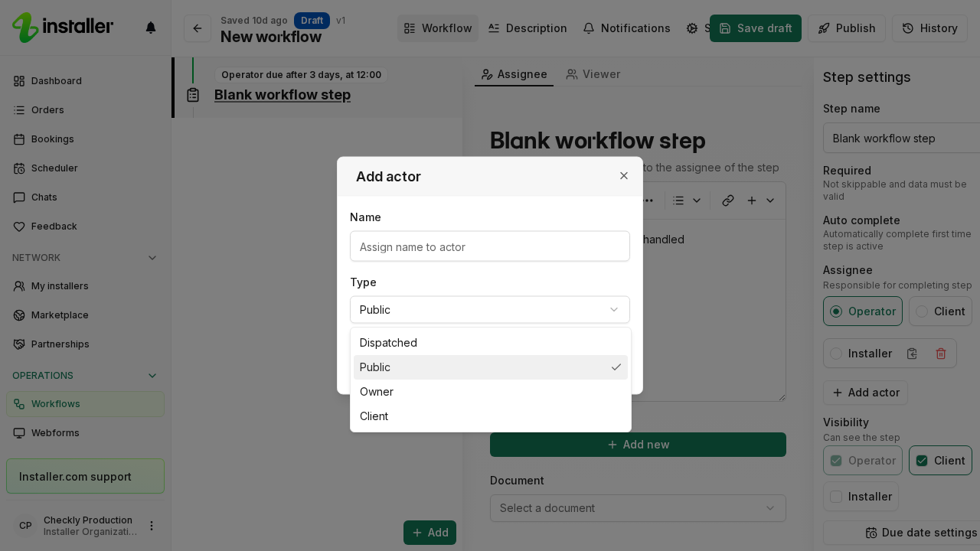
Task: Collapse the NETWORK section
Action: click(x=152, y=258)
